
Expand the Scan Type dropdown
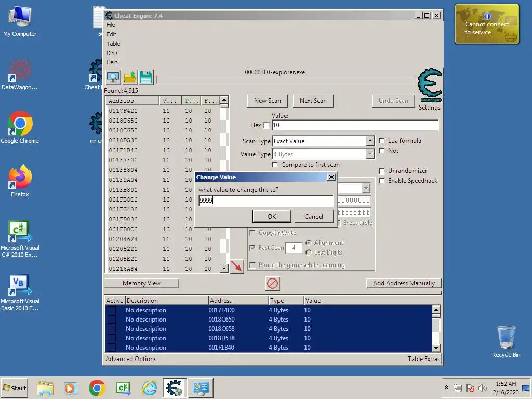pyautogui.click(x=370, y=141)
